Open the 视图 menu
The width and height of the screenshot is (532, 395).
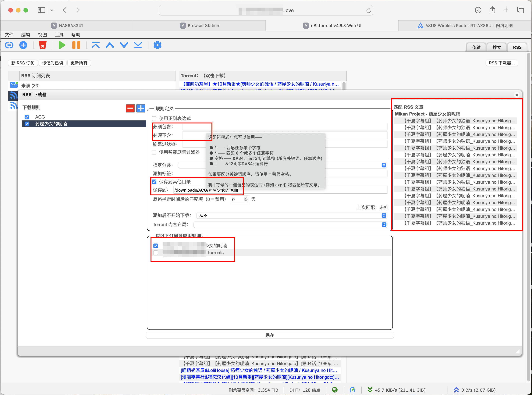pyautogui.click(x=42, y=35)
